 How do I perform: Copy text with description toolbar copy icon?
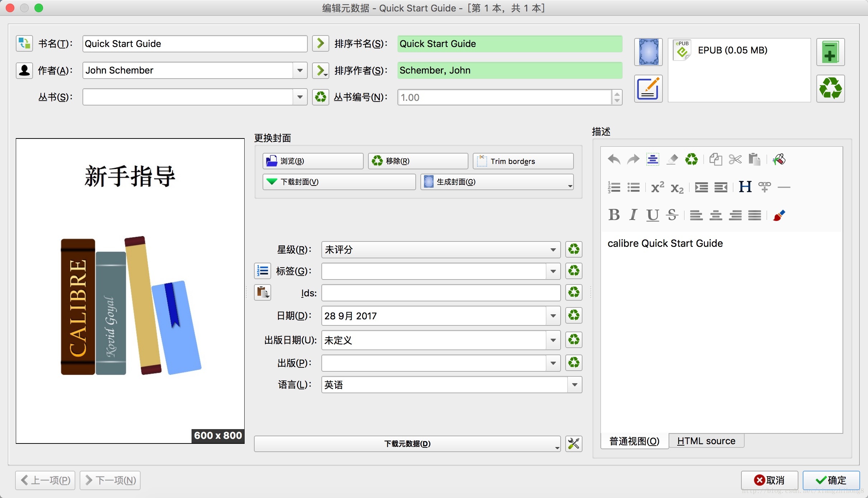(716, 159)
